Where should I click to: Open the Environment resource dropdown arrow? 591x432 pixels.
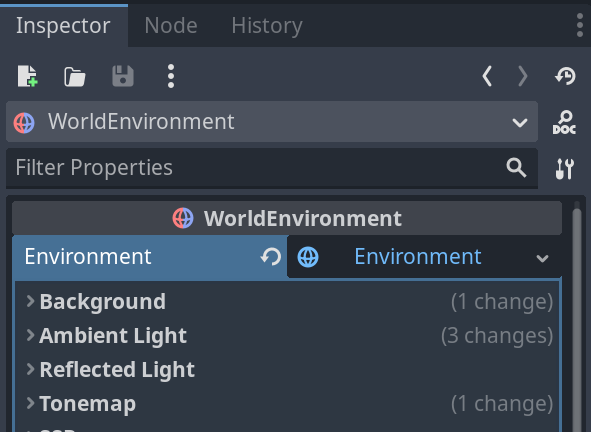point(542,258)
